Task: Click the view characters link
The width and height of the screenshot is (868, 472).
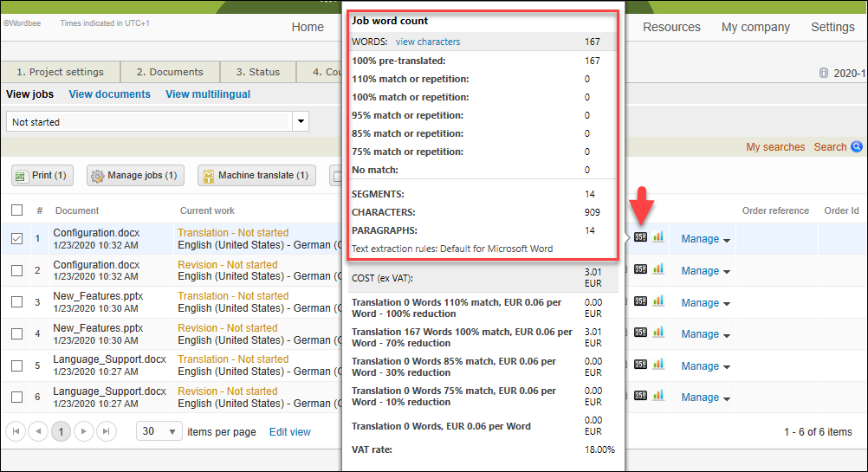Action: [428, 42]
